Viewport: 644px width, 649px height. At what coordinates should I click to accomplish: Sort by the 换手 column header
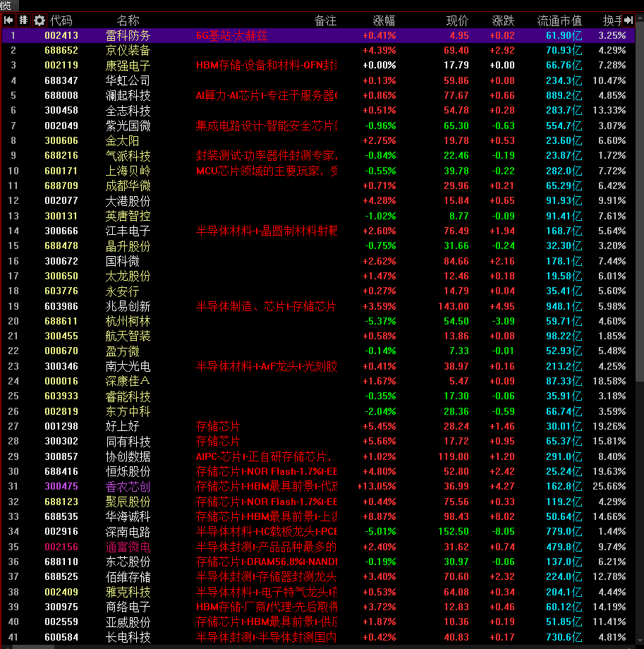coord(612,20)
